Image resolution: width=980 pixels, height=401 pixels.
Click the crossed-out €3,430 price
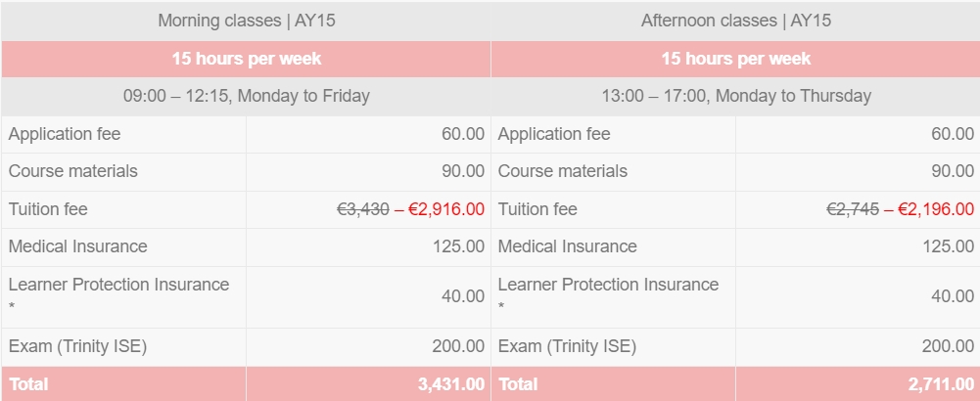[362, 209]
